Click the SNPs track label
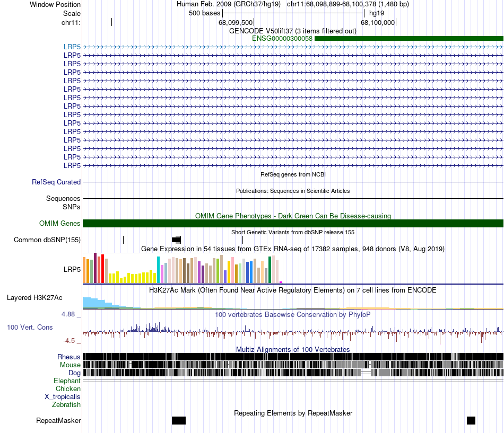This screenshot has width=504, height=433. click(x=72, y=207)
